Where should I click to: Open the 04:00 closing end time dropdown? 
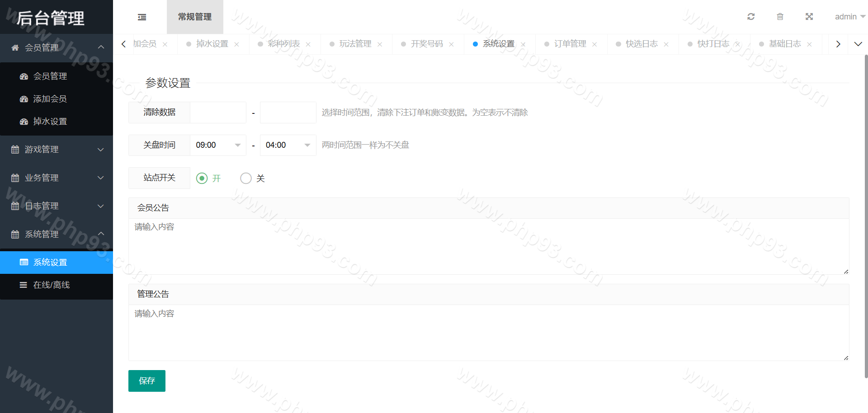coord(288,145)
